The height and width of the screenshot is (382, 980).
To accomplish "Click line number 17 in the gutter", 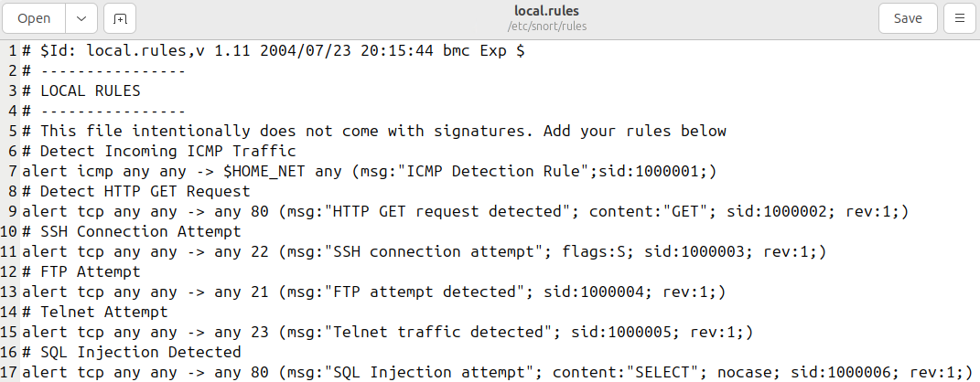I will [x=9, y=371].
